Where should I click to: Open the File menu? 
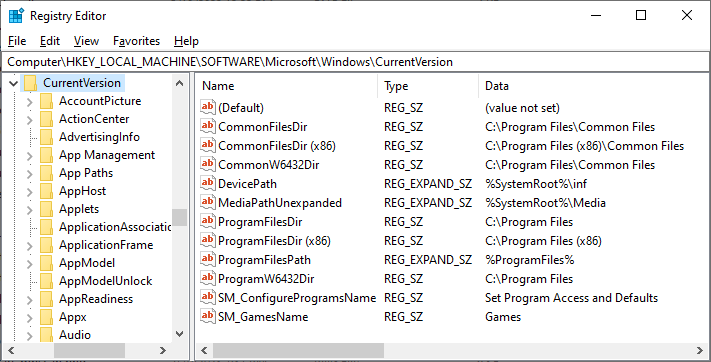point(17,41)
